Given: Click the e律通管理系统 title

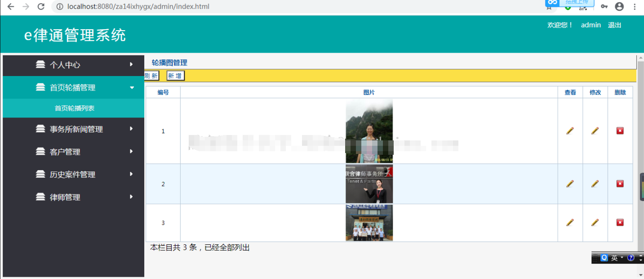Looking at the screenshot, I should point(75,35).
